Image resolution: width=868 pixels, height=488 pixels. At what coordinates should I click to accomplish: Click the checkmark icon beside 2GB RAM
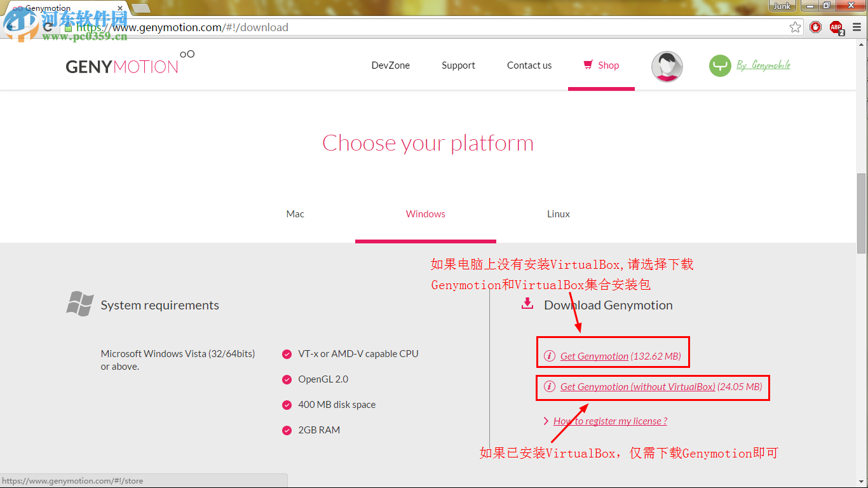click(287, 430)
